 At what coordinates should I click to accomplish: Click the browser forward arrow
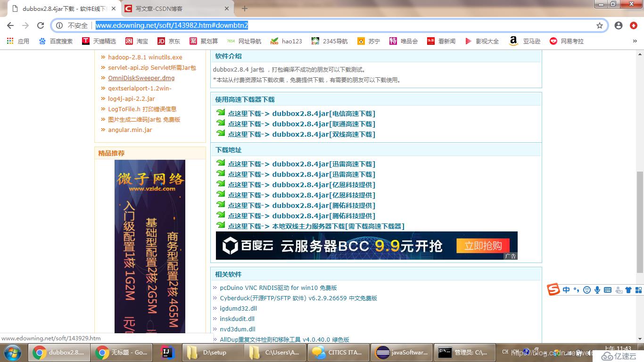(25, 25)
